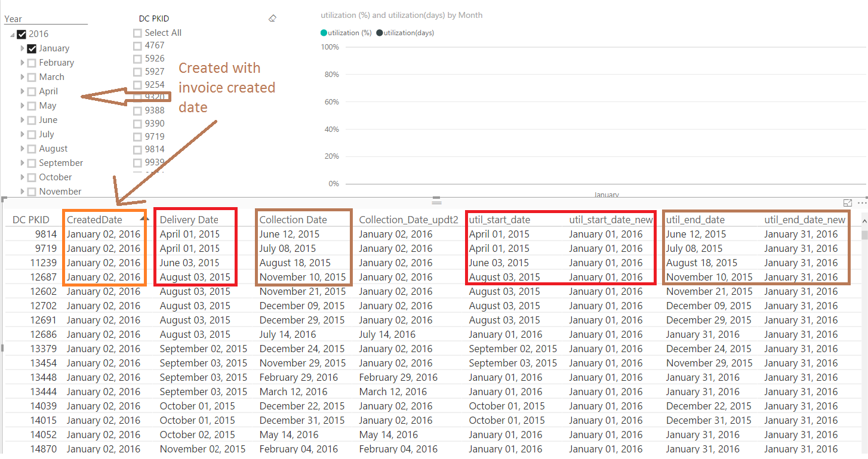Image resolution: width=868 pixels, height=459 pixels.
Task: Click the chart title 'utilization (%) and utilization(days) by Month'
Action: [x=402, y=15]
